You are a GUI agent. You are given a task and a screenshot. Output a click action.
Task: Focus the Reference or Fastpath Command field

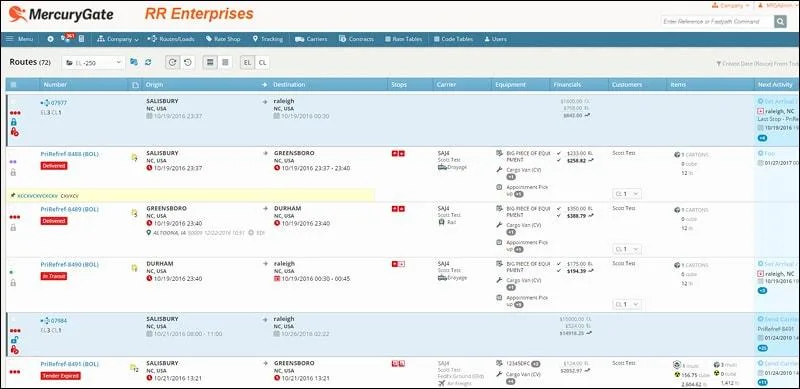coord(717,21)
